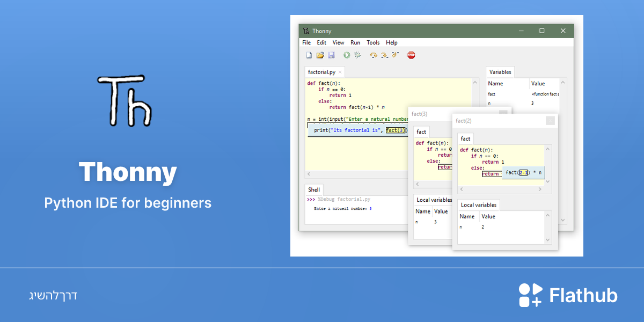Screen dimensions: 644x322
Task: Select the fact tab in fact(3) window
Action: (421, 131)
